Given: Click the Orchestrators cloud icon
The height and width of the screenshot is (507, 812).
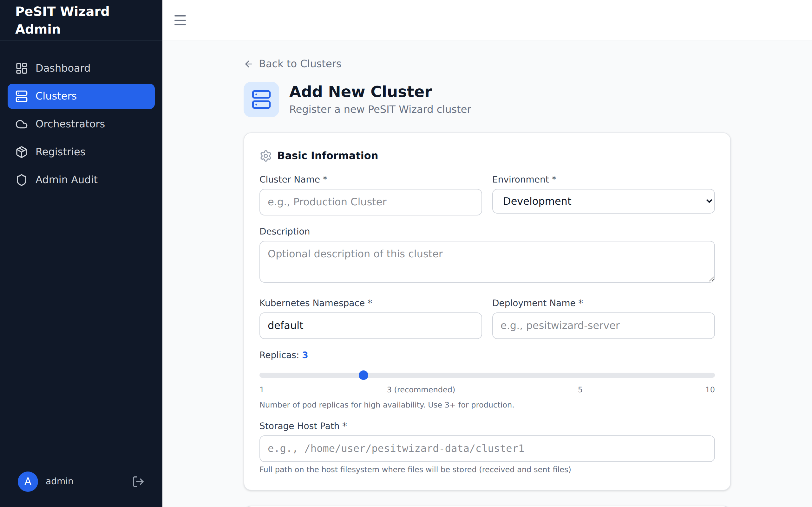Looking at the screenshot, I should tap(21, 124).
